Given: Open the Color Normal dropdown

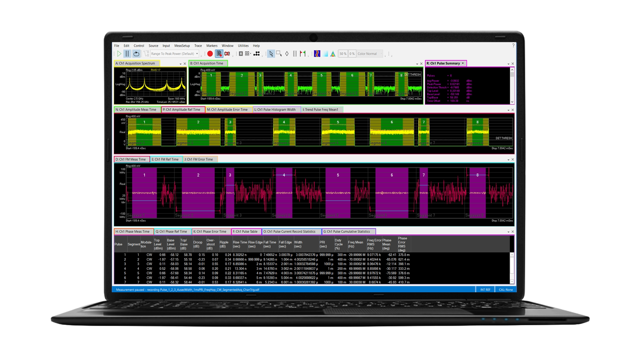Looking at the screenshot, I should 369,54.
